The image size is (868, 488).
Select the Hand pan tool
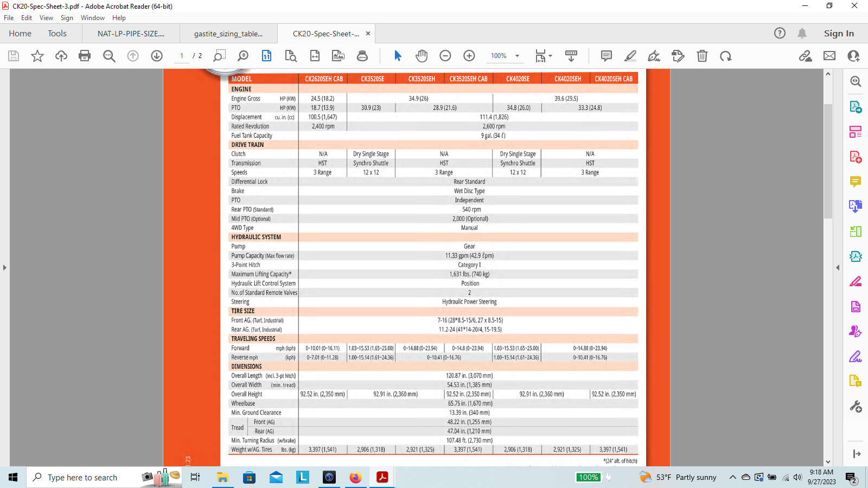click(x=422, y=56)
